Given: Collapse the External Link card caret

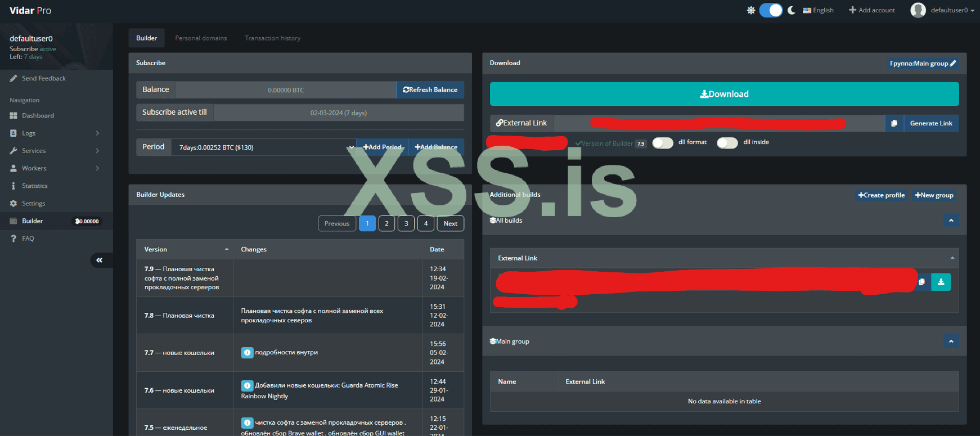Looking at the screenshot, I should point(952,258).
